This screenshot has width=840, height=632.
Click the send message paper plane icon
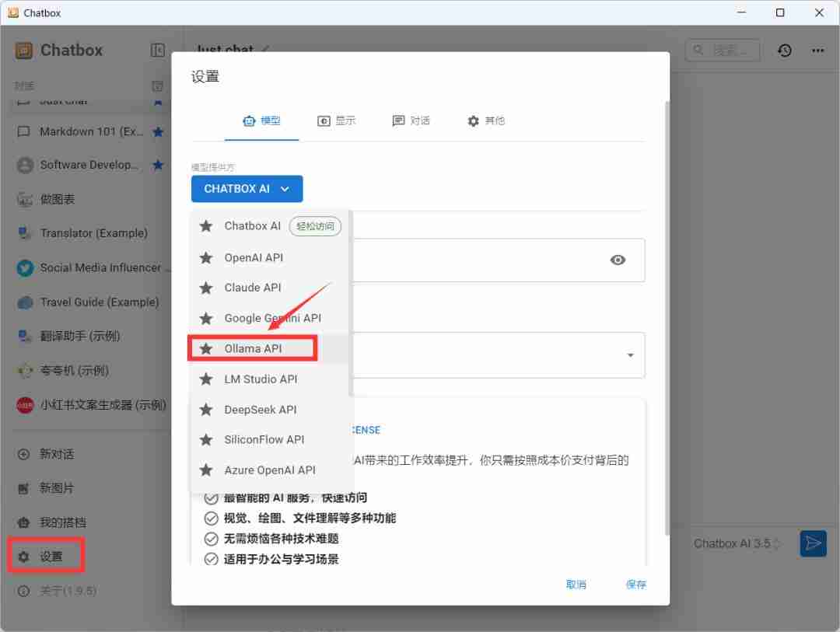[x=813, y=543]
